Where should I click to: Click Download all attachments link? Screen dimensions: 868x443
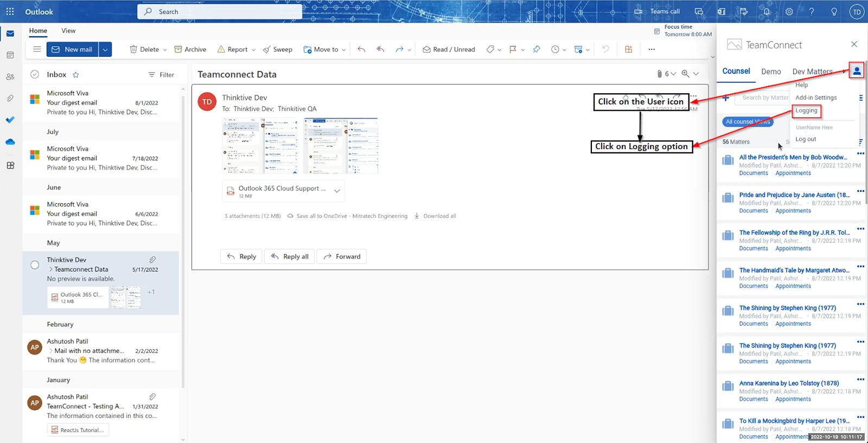pos(435,216)
